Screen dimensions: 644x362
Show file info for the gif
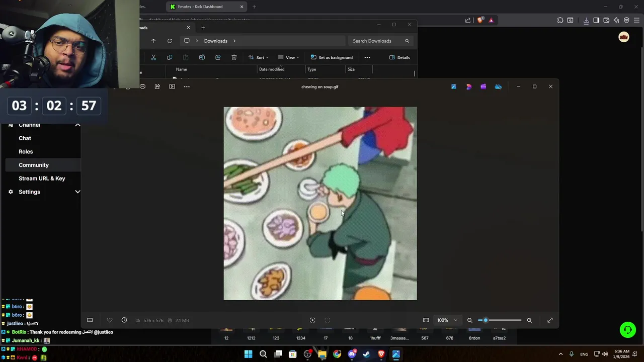click(x=124, y=320)
